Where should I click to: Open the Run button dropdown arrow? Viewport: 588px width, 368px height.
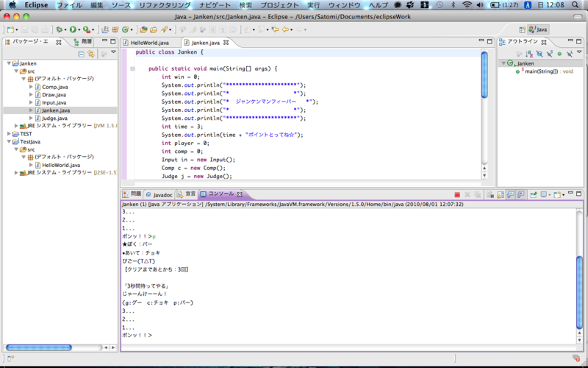click(79, 30)
